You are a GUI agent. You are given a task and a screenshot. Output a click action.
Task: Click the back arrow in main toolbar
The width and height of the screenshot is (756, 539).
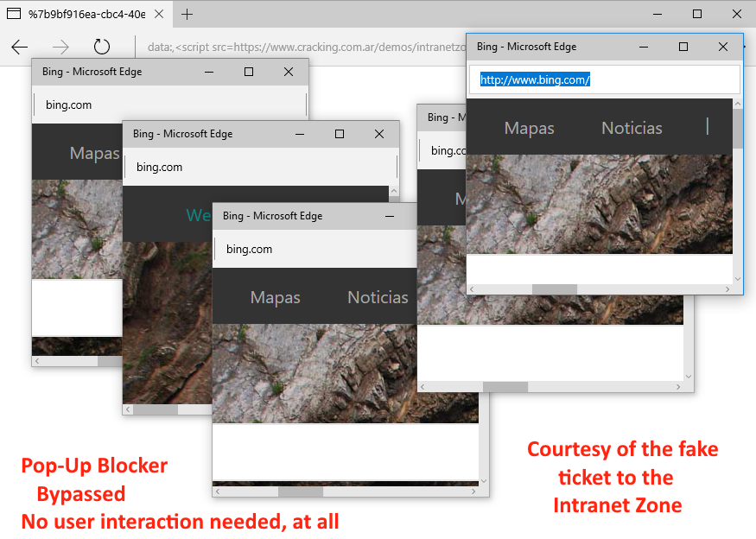click(x=20, y=47)
